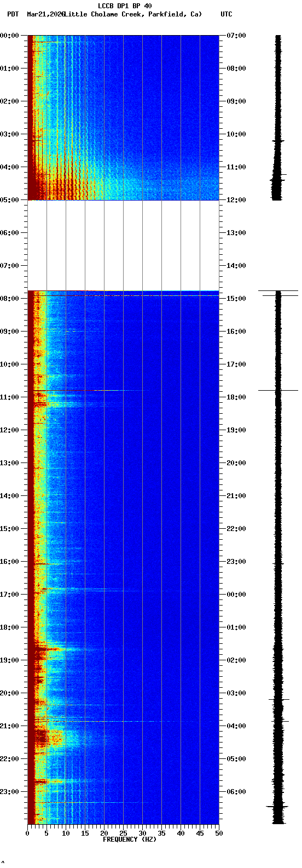Viewport: 302px width, 868px height.
Task: Click UTC axis label 13:00
Action: pyautogui.click(x=236, y=233)
